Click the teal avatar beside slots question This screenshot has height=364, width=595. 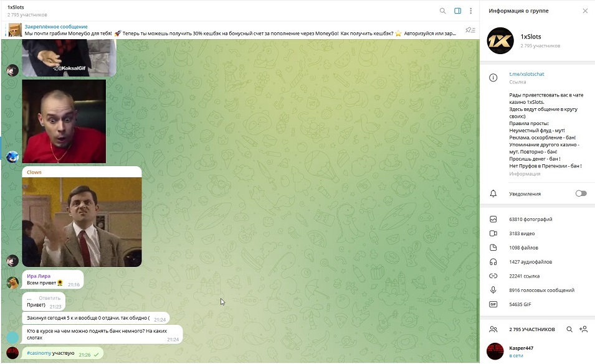[12, 337]
